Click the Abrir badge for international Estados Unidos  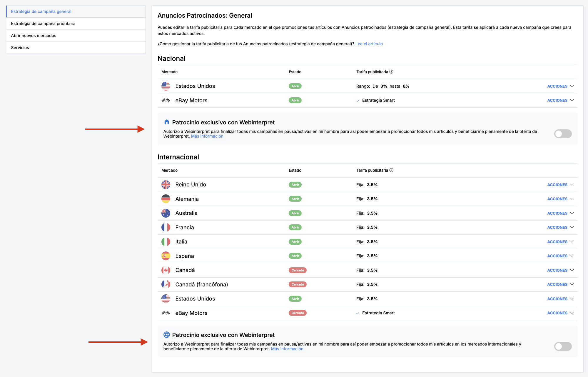(295, 299)
